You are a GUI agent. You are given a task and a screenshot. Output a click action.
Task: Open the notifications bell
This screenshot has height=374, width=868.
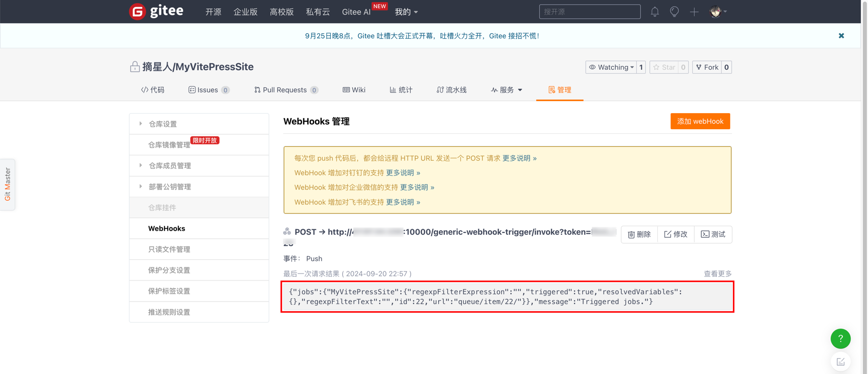pos(654,12)
